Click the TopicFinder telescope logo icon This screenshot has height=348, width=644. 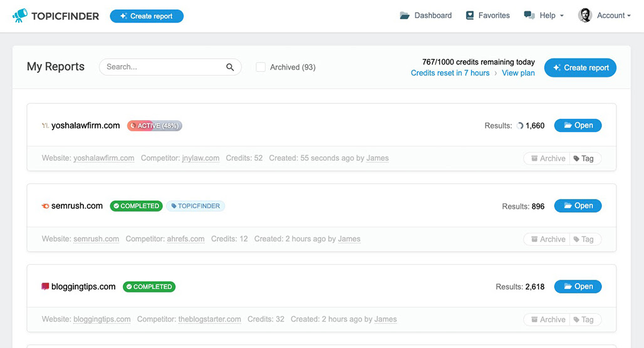click(19, 16)
